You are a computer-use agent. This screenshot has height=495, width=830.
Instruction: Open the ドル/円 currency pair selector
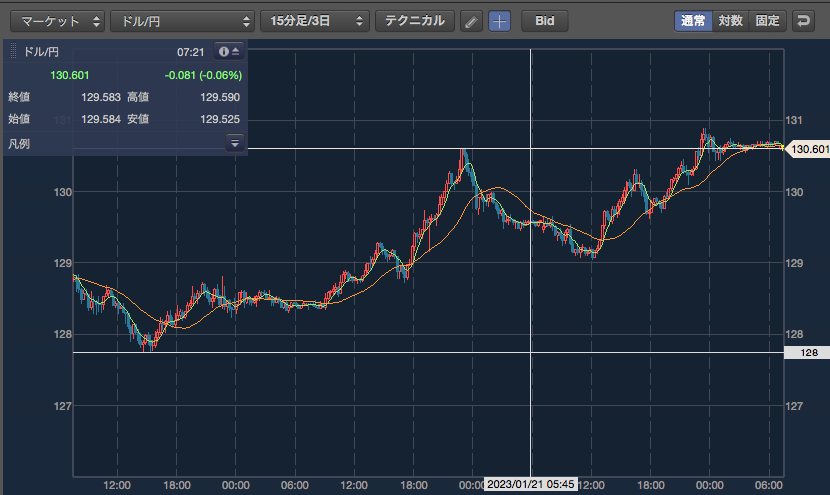click(x=182, y=21)
